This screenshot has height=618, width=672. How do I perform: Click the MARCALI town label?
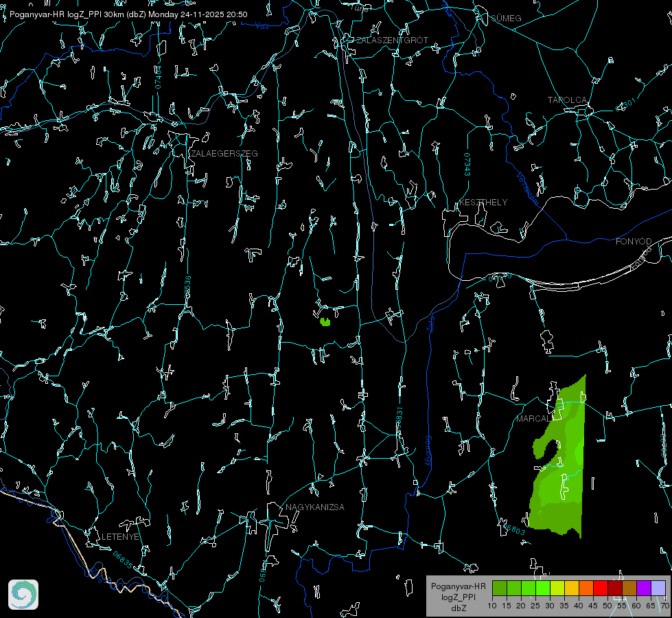[x=533, y=419]
